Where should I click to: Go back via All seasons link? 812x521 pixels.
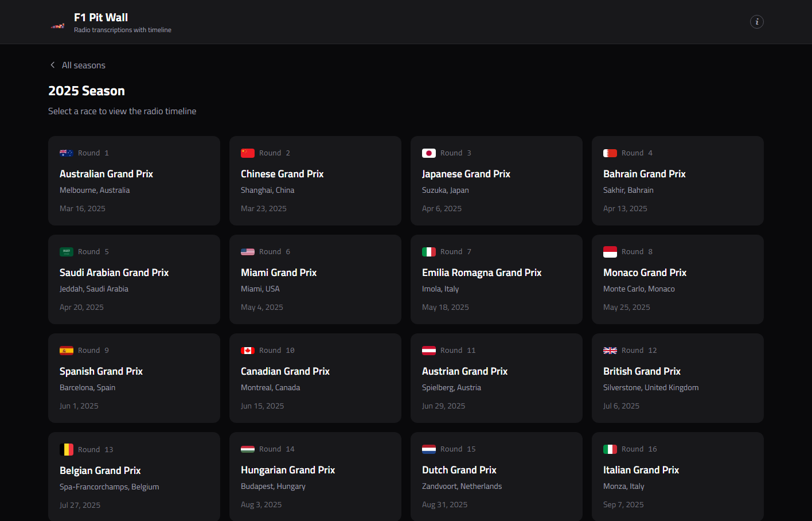[x=77, y=65]
